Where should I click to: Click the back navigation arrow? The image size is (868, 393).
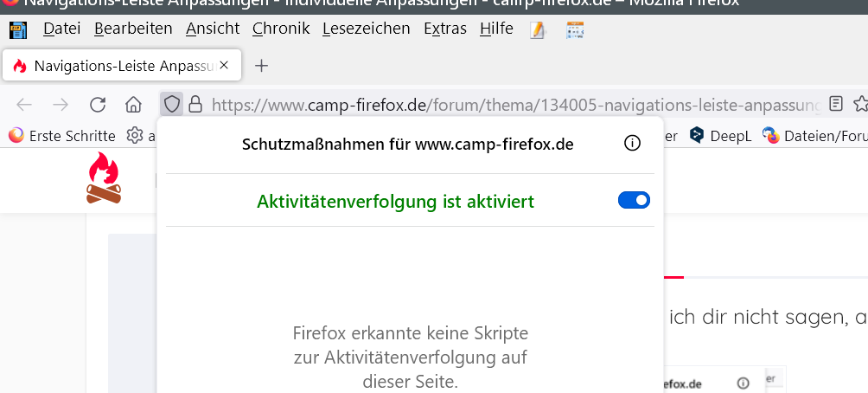[x=24, y=105]
